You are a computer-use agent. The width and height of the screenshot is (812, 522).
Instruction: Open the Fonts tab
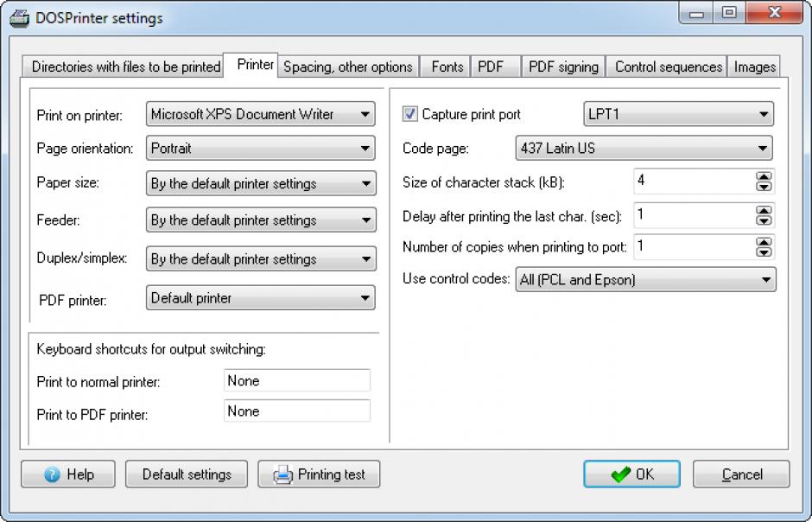click(445, 67)
